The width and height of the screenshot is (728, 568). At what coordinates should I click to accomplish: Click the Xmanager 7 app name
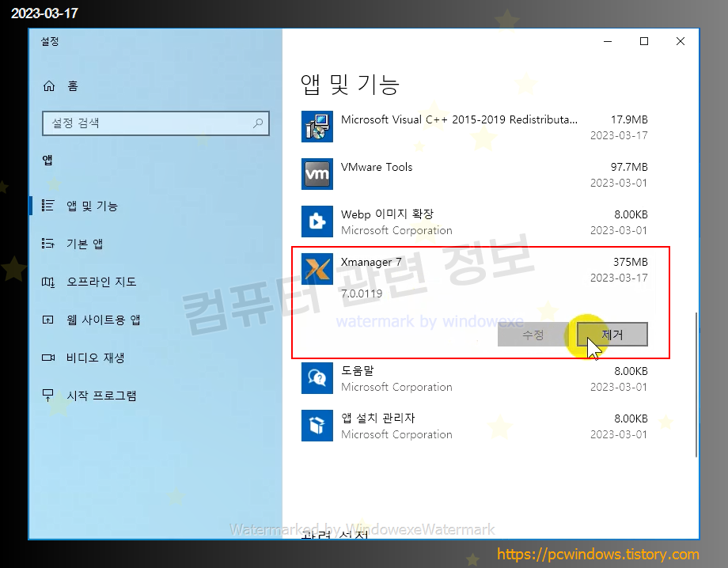click(x=371, y=262)
